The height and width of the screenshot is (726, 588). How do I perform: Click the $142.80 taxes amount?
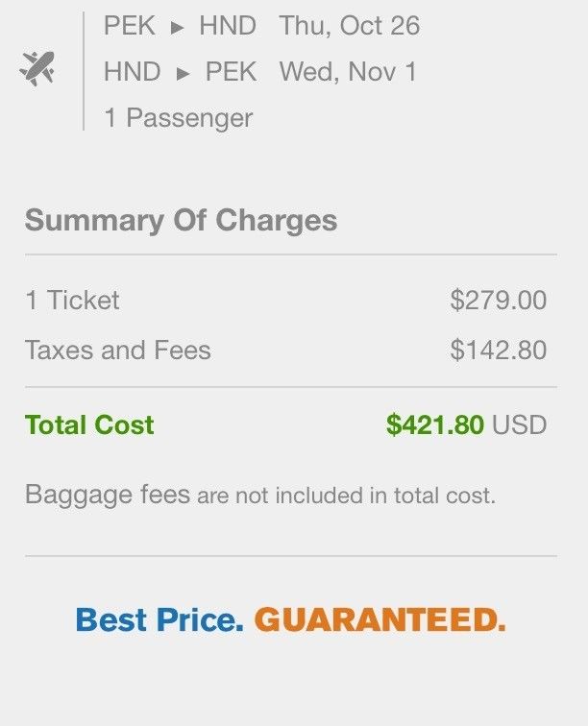click(498, 350)
